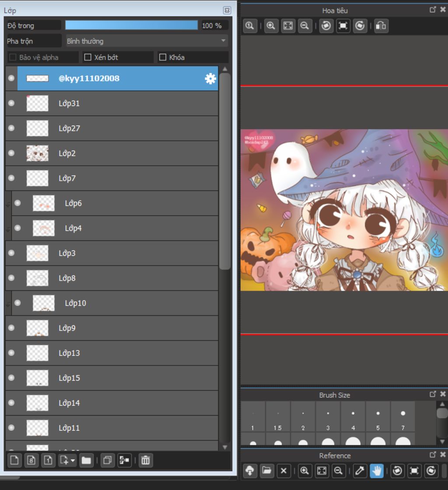
Task: Add a new 8-bit layer
Action: 31,460
